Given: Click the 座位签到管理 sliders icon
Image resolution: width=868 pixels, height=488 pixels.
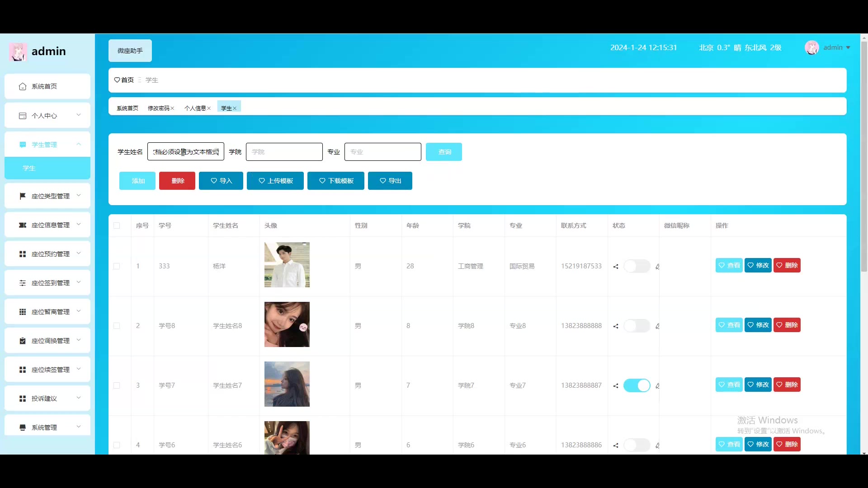Looking at the screenshot, I should pos(23,283).
